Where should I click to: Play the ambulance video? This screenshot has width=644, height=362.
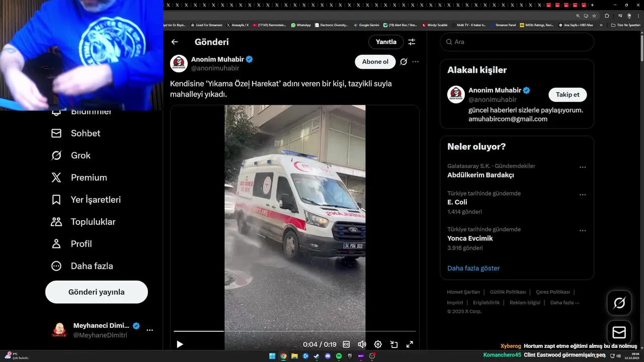point(180,344)
